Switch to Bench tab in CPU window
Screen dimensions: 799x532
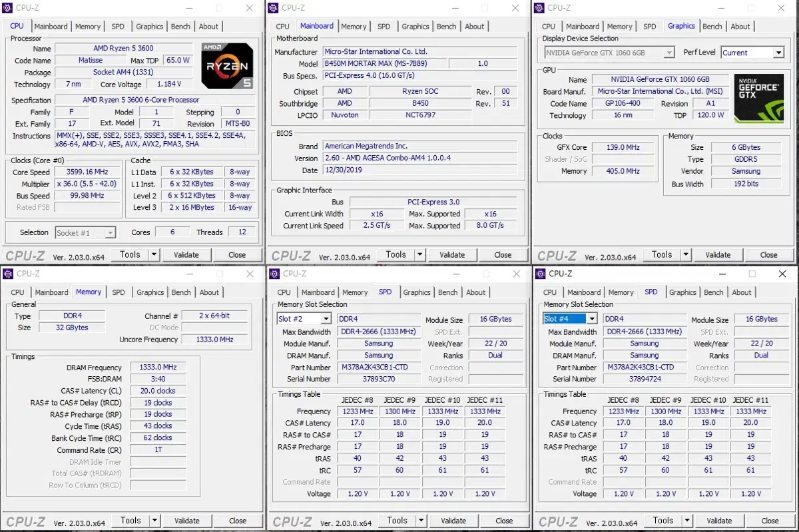coord(180,27)
